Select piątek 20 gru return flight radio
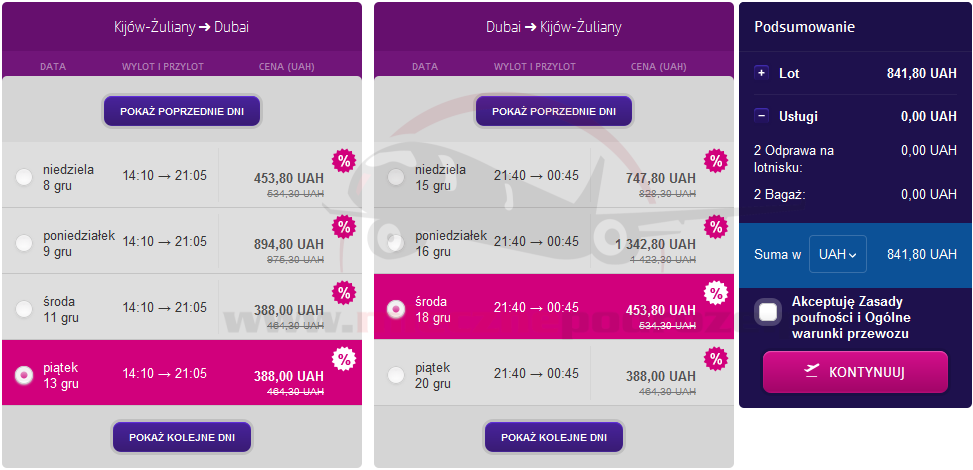The image size is (973, 470). coord(396,375)
